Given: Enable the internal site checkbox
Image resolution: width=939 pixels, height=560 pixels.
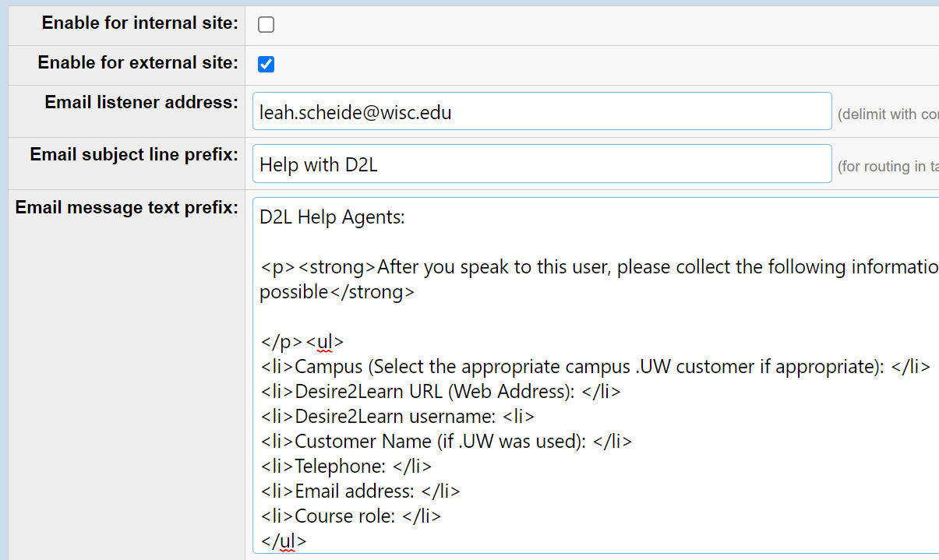Looking at the screenshot, I should click(x=267, y=25).
